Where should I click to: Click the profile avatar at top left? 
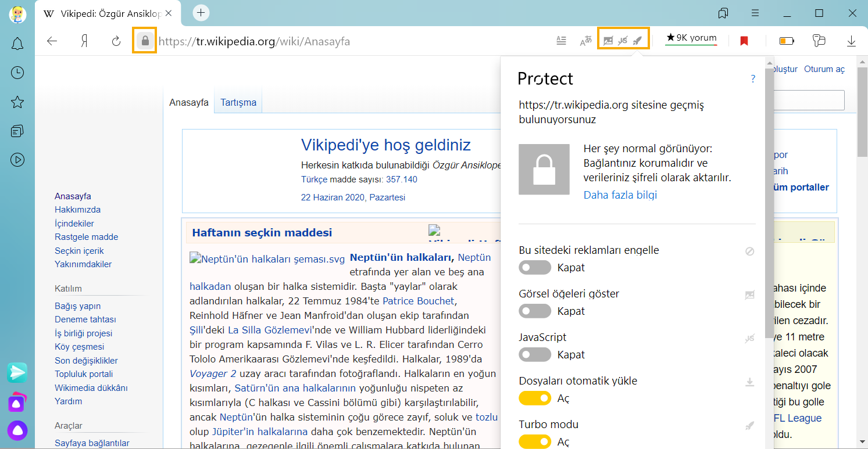pos(17,13)
